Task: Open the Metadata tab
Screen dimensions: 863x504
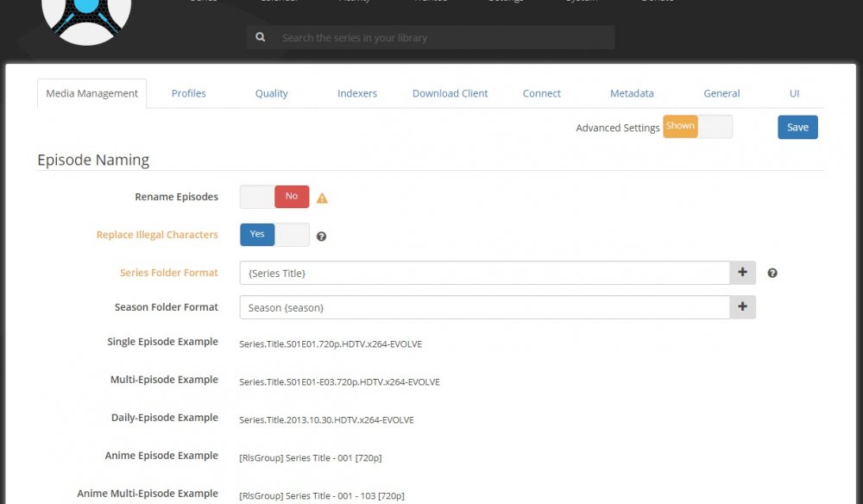Action: (x=632, y=93)
